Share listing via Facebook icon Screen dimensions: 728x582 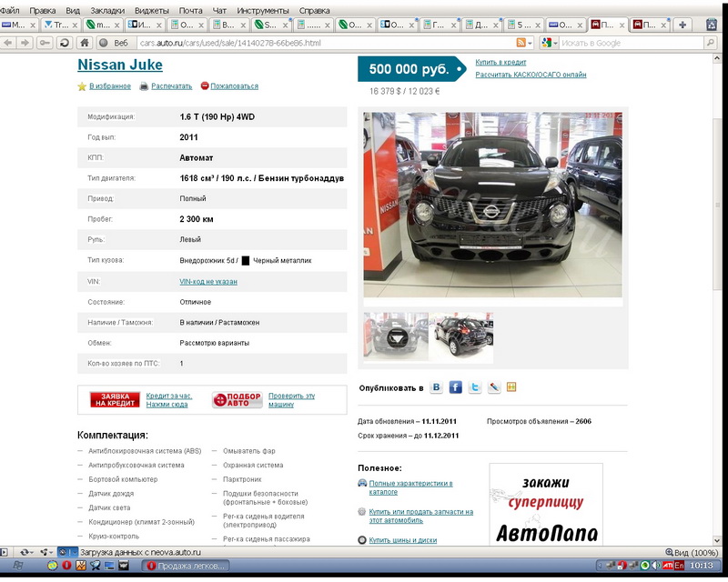[456, 387]
